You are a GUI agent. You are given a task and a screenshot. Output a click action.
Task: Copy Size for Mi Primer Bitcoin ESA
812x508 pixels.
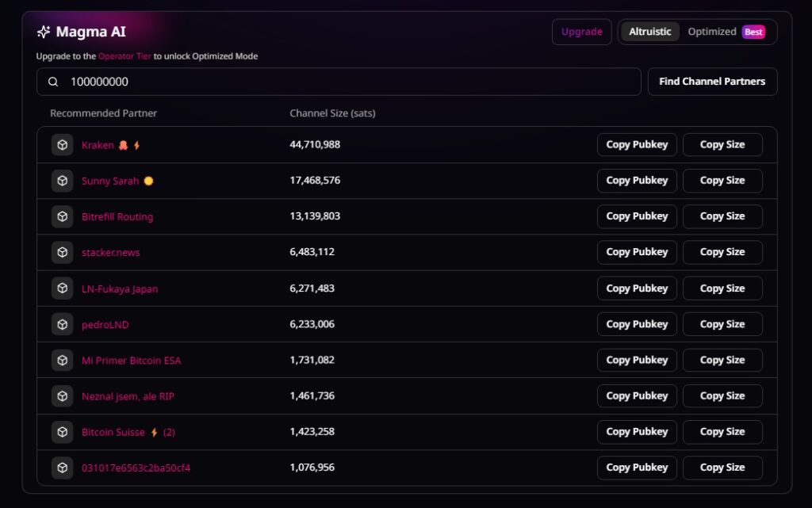click(722, 360)
